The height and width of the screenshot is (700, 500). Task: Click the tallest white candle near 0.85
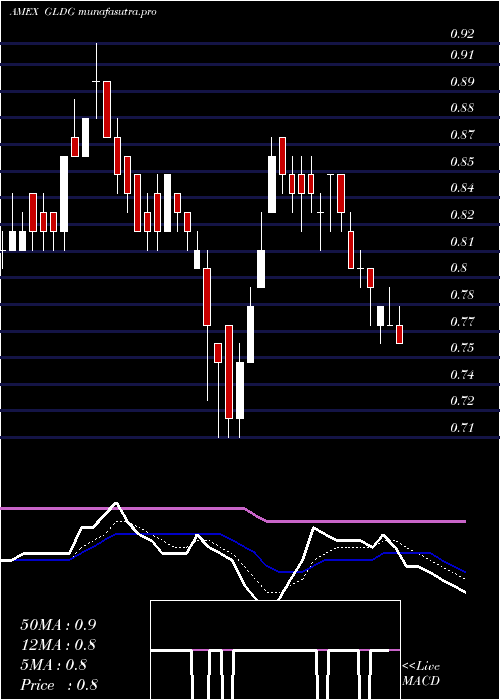pyautogui.click(x=64, y=194)
